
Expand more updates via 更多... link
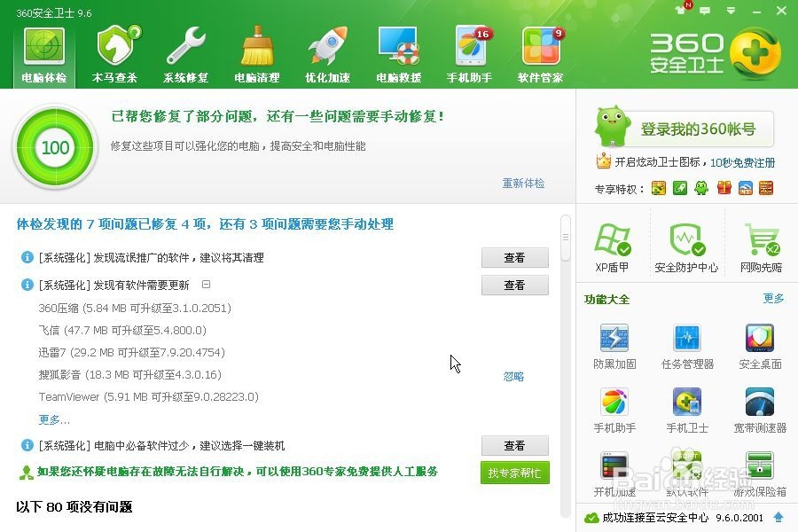(54, 419)
